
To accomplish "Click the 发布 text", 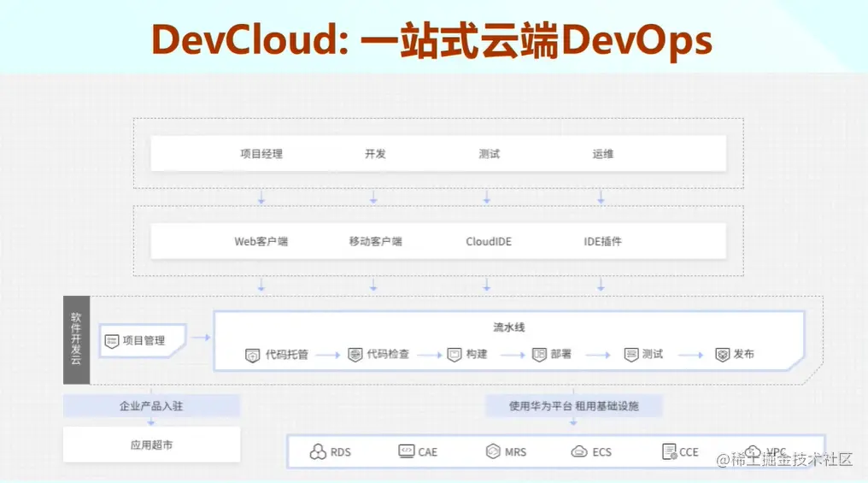I will (743, 354).
